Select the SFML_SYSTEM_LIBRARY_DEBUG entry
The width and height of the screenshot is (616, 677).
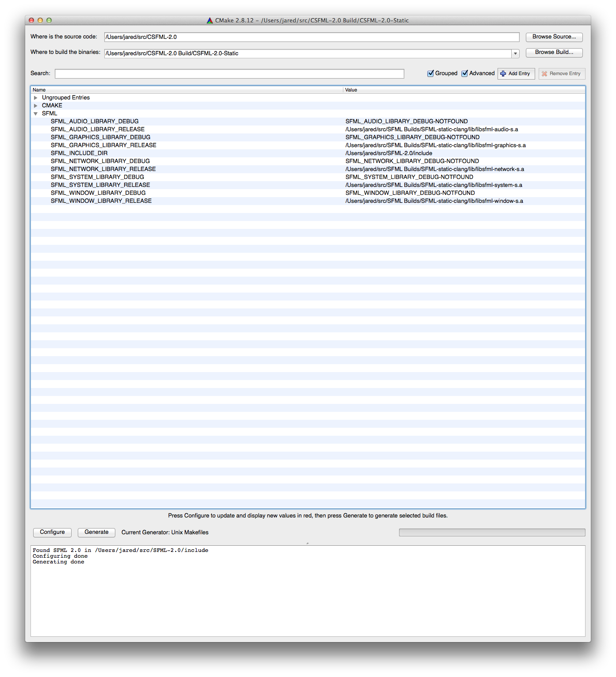pos(97,177)
